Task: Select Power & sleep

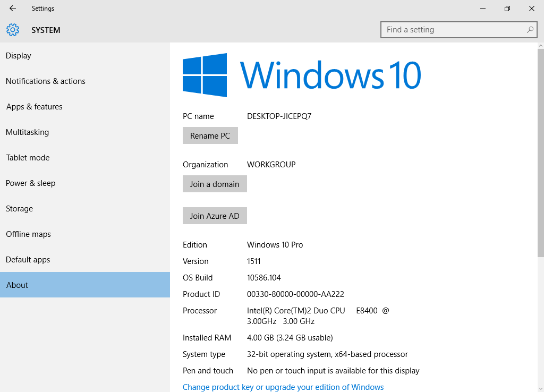Action: pos(85,183)
